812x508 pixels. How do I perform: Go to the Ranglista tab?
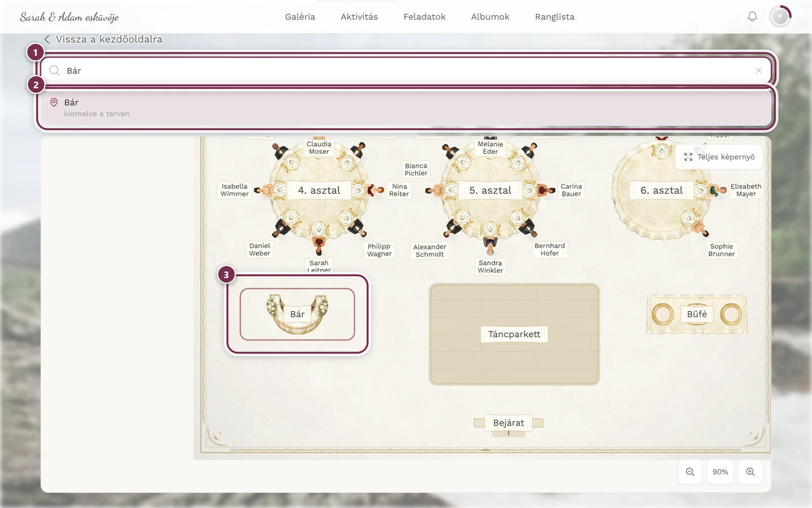pos(555,17)
